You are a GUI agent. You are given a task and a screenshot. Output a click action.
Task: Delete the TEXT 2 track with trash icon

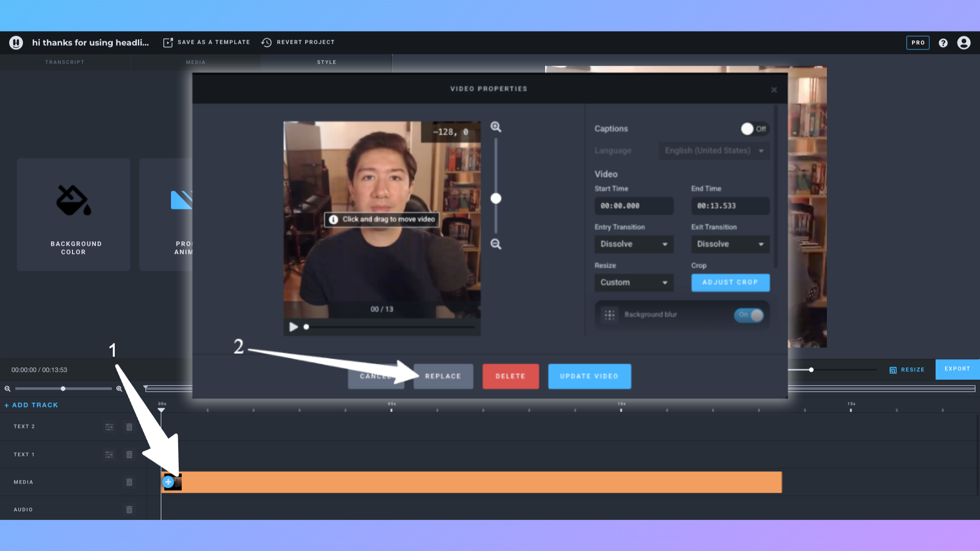129,427
